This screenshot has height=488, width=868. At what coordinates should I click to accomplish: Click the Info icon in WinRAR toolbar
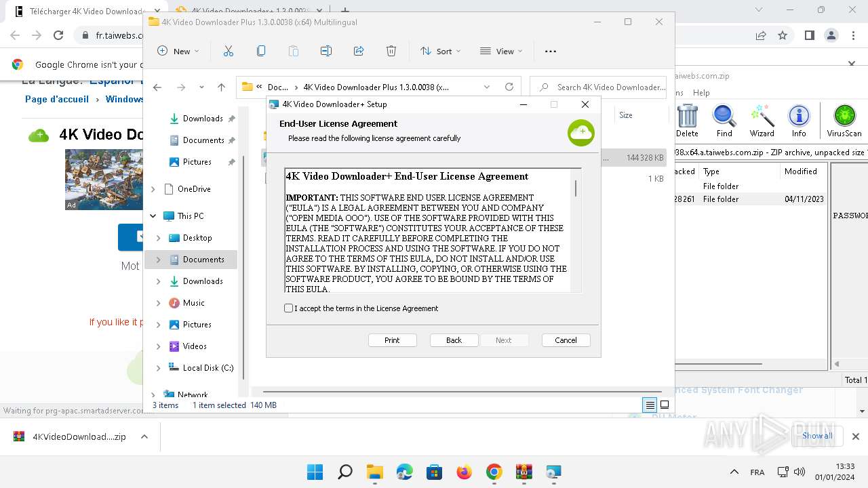click(x=799, y=121)
